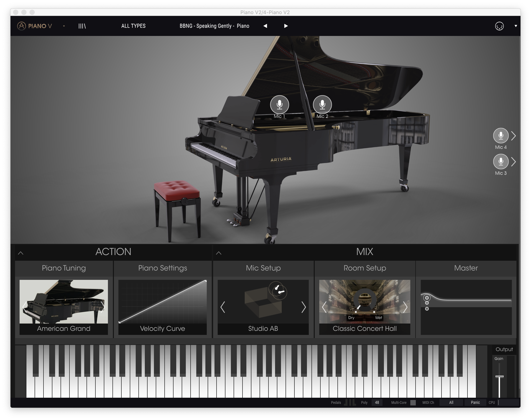
Task: Open the top-right dropdown arrow menu
Action: pyautogui.click(x=516, y=26)
